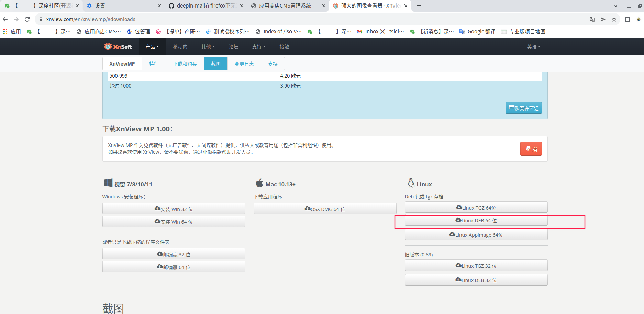Open the 包管理 bookmark
Image resolution: width=644 pixels, height=314 pixels.
138,32
